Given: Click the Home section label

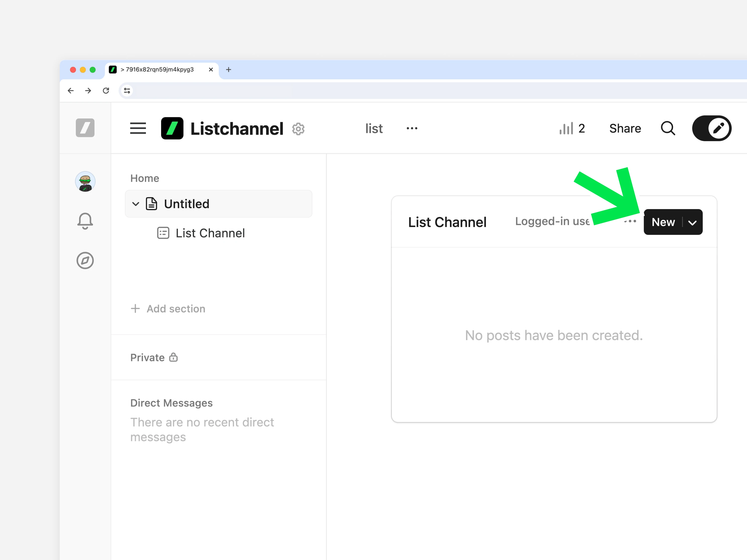Looking at the screenshot, I should (145, 178).
